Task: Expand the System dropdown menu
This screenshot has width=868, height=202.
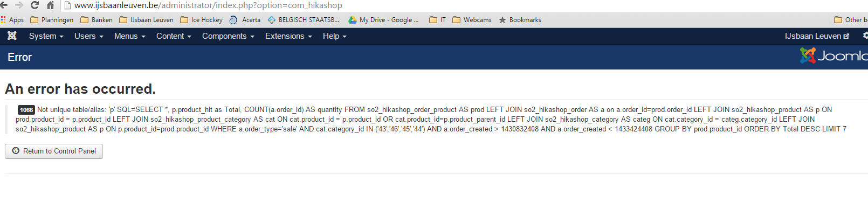Action: point(46,36)
